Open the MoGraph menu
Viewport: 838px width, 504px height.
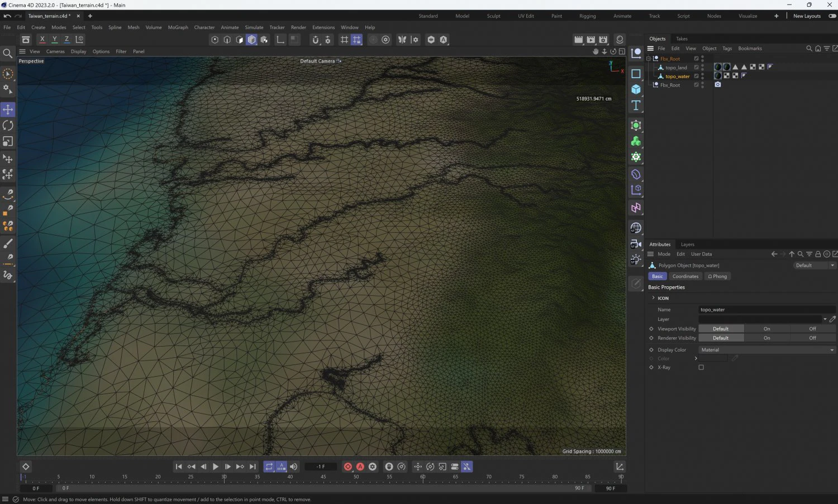[177, 27]
